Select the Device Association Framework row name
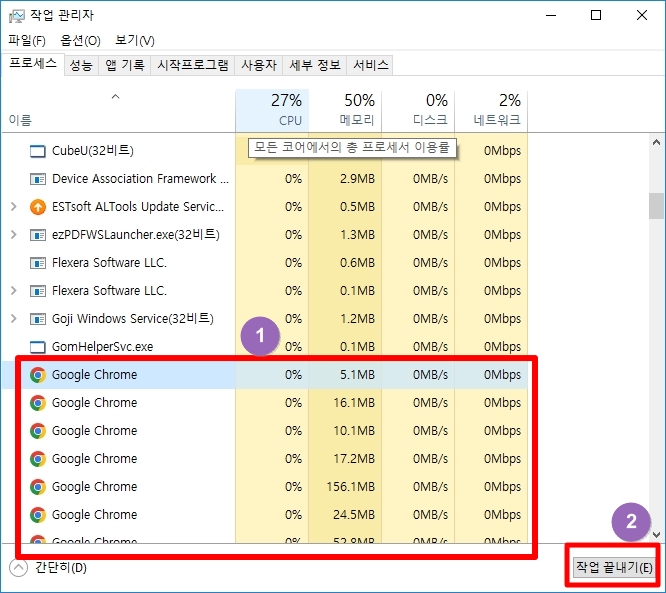Screen dimensions: 666x593 [x=140, y=179]
